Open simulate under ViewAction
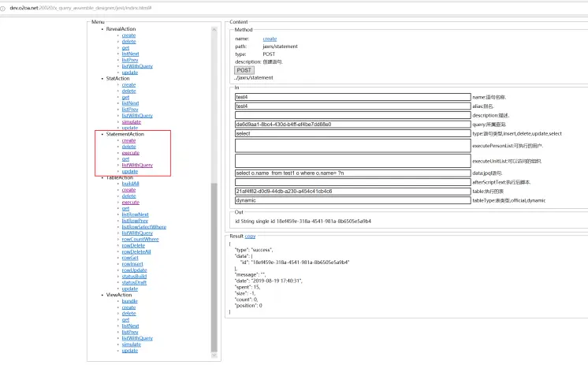Viewport: 588px width, 365px height. click(x=132, y=345)
